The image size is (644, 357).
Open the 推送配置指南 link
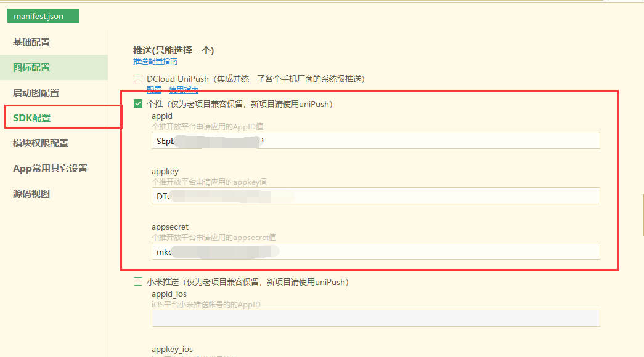click(155, 62)
